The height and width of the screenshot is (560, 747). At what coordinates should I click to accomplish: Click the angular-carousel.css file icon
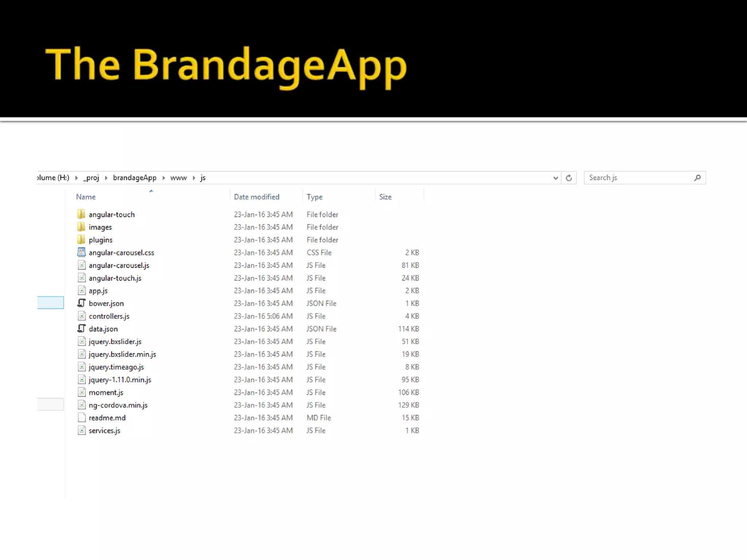(x=81, y=252)
